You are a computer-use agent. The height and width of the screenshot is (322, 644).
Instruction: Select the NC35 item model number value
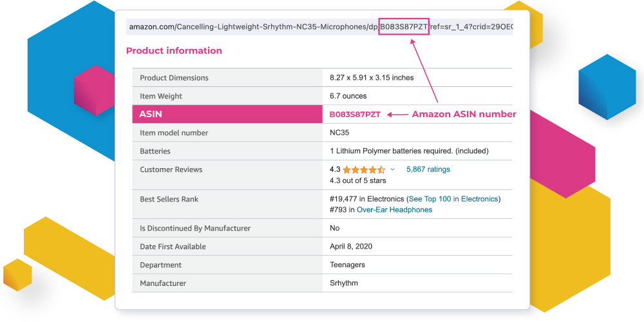tap(339, 133)
